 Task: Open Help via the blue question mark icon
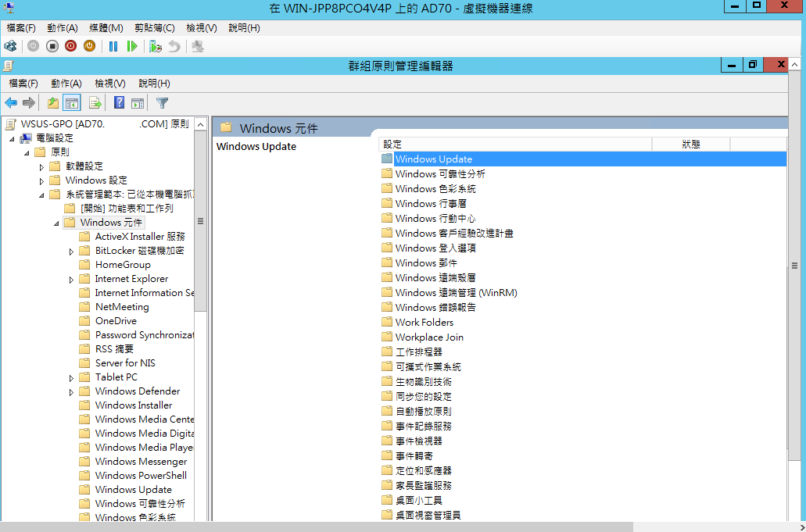click(119, 102)
